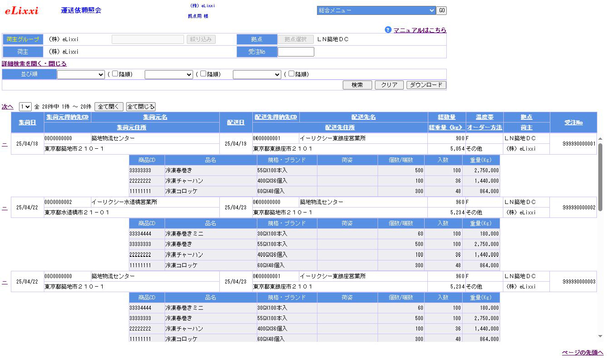
Task: Open the first 並び順 sort dropdown
Action: [x=81, y=75]
